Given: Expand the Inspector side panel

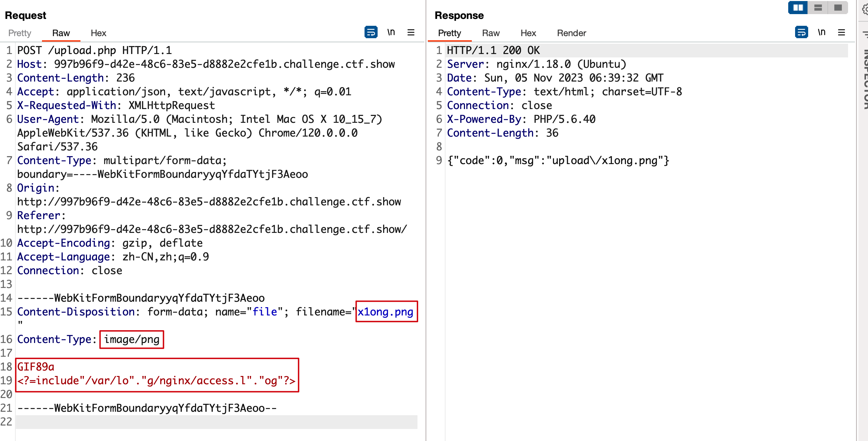Looking at the screenshot, I should 865,79.
